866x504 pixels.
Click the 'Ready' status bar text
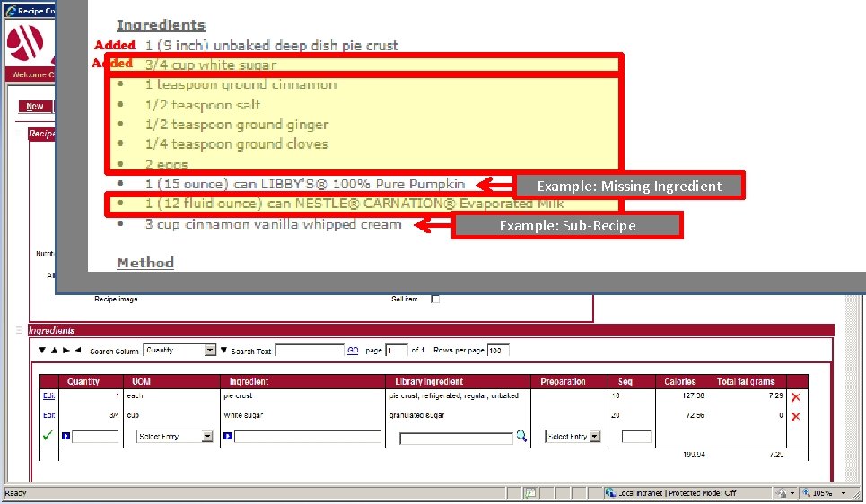(15, 493)
